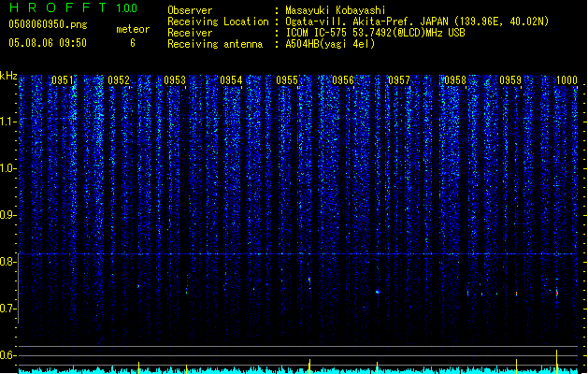
Task: Click the kHz axis unit label
Action: click(x=8, y=76)
